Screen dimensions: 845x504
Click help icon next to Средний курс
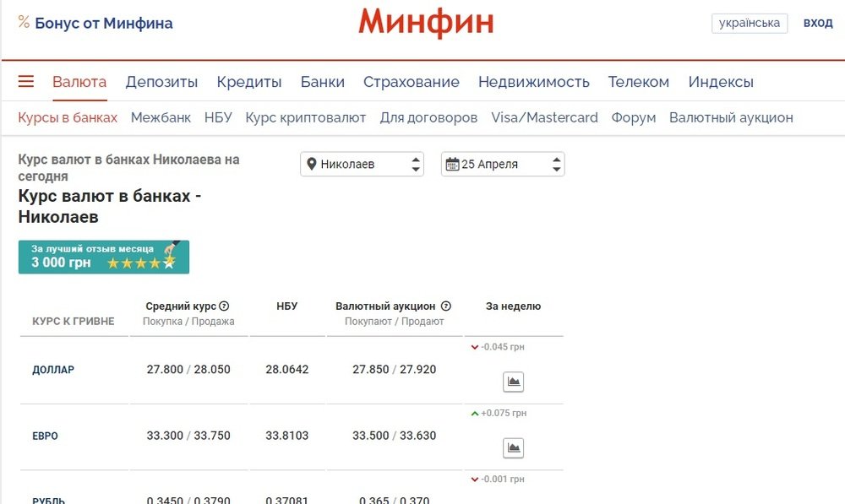[224, 306]
